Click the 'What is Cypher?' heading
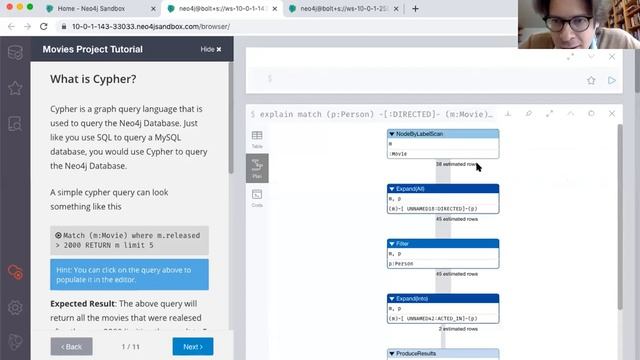This screenshot has height=360, width=640. tap(93, 79)
